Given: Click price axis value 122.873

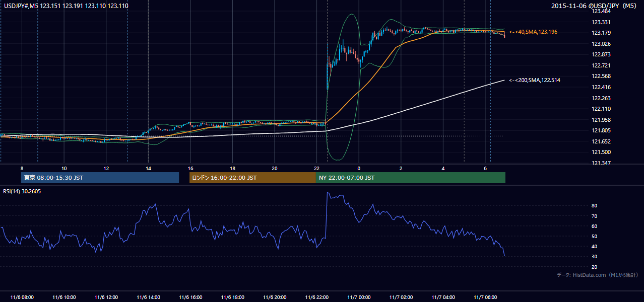Looking at the screenshot, I should pos(601,54).
